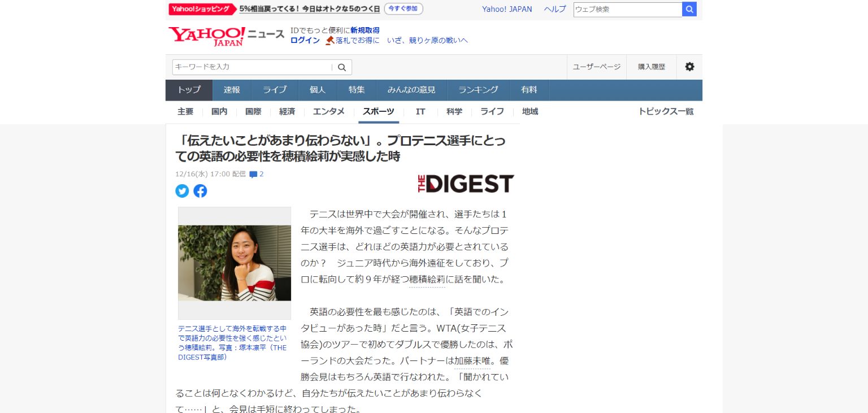
Task: Open the photo of 穂積絵莉
Action: click(x=235, y=263)
